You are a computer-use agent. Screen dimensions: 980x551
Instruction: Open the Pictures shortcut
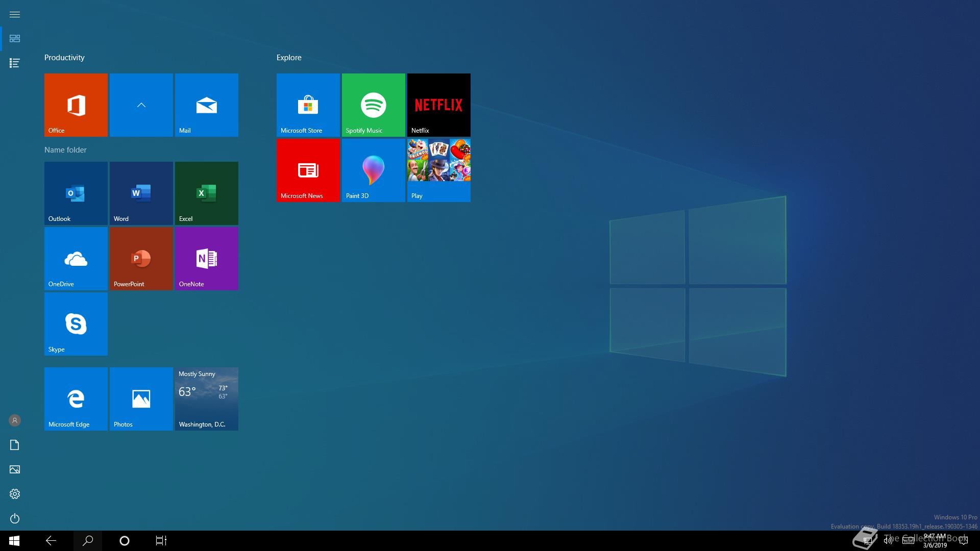click(x=15, y=469)
